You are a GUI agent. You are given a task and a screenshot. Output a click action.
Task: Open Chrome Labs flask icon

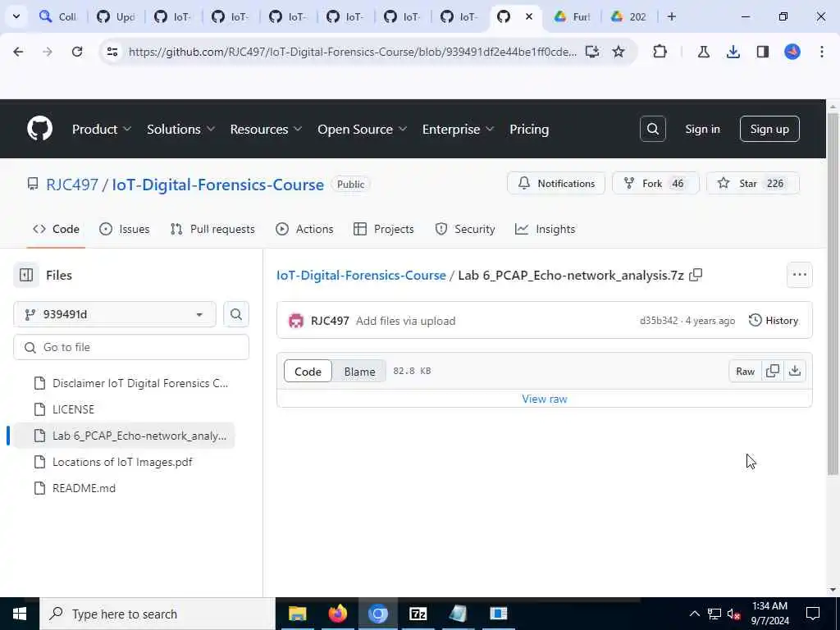coord(703,52)
